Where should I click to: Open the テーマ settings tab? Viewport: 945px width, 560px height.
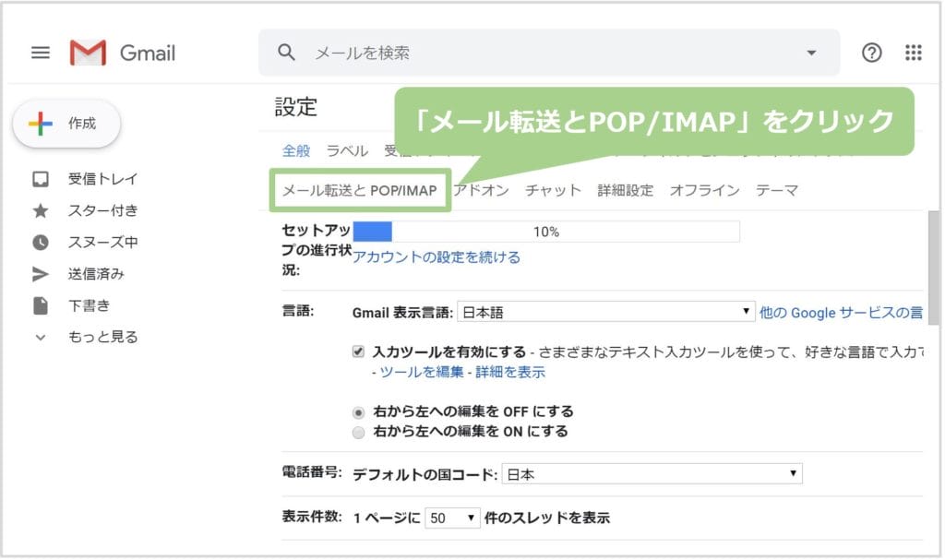coord(777,190)
